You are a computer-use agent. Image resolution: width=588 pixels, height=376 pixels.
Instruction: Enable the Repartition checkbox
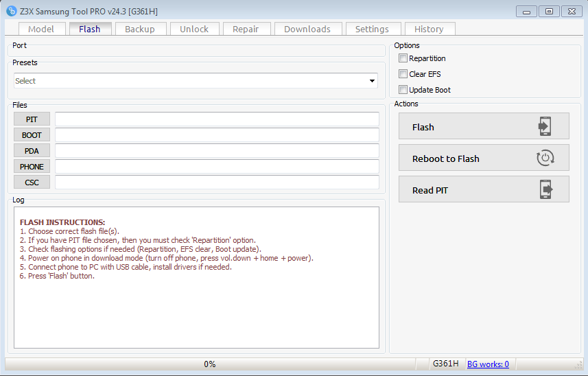(403, 58)
